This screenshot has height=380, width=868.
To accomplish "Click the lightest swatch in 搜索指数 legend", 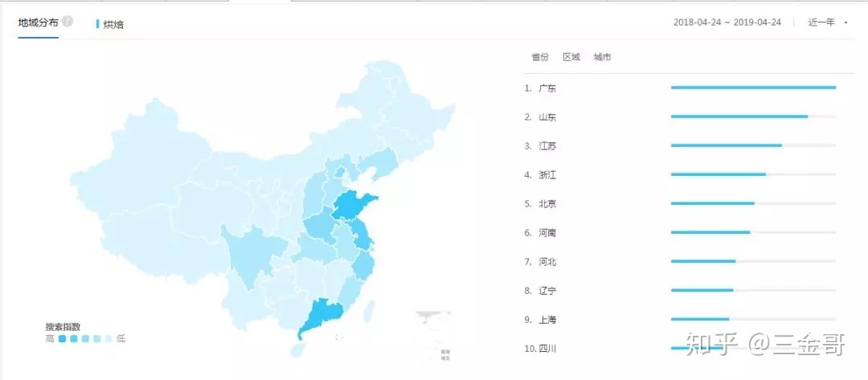I will [x=108, y=339].
